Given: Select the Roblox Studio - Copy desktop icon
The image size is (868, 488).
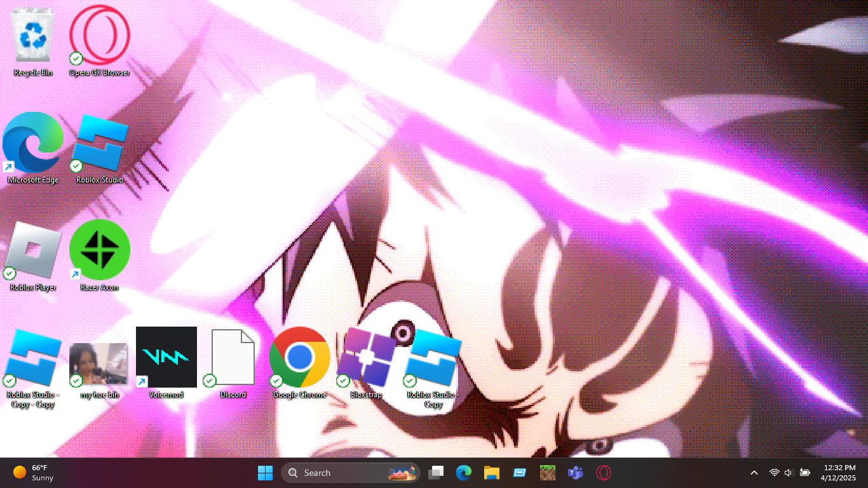Looking at the screenshot, I should (433, 368).
